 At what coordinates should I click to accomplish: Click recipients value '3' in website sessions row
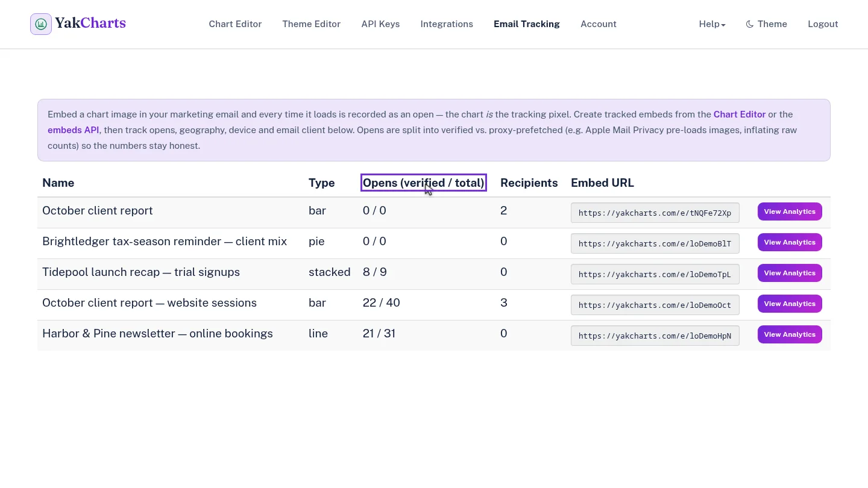(x=504, y=303)
